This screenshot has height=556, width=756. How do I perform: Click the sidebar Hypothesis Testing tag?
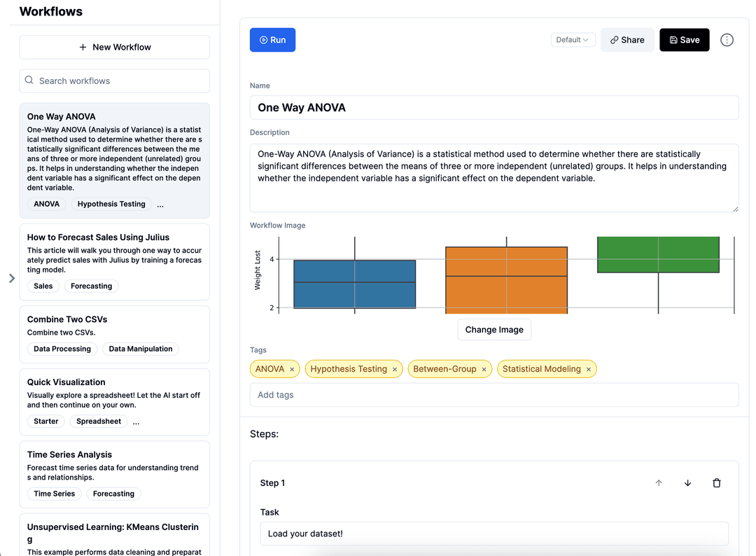point(111,204)
